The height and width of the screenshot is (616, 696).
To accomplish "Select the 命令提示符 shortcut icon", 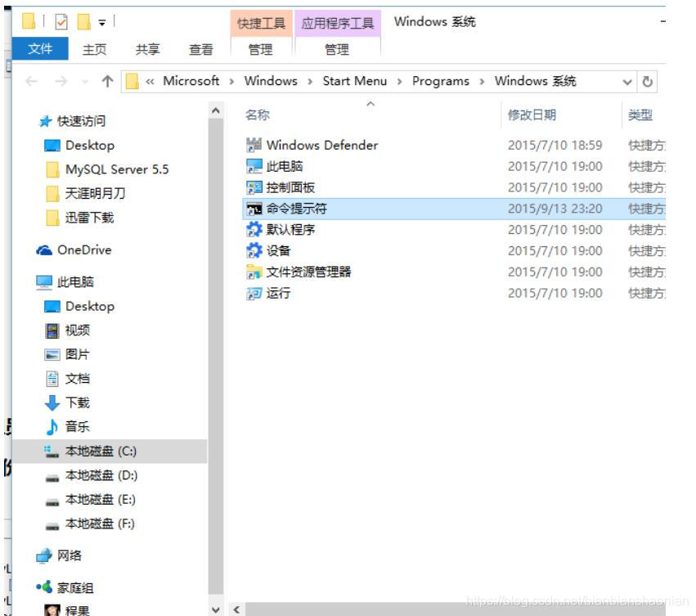I will click(x=254, y=209).
